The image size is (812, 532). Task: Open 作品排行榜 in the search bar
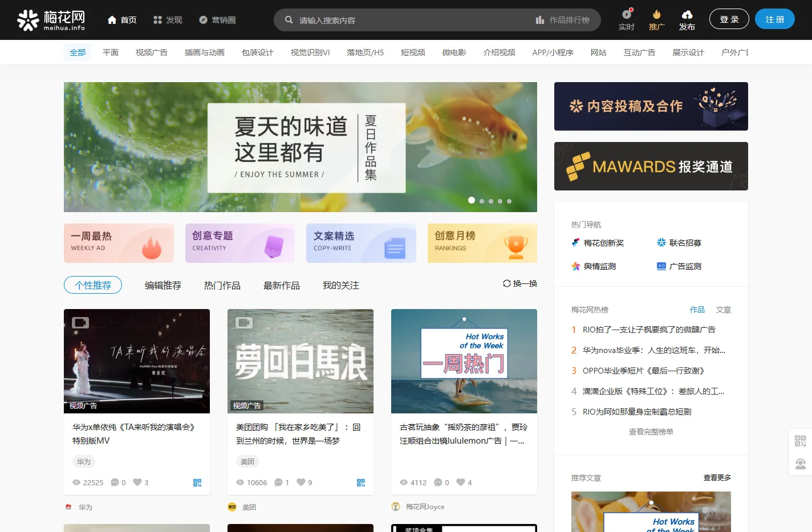(x=563, y=20)
